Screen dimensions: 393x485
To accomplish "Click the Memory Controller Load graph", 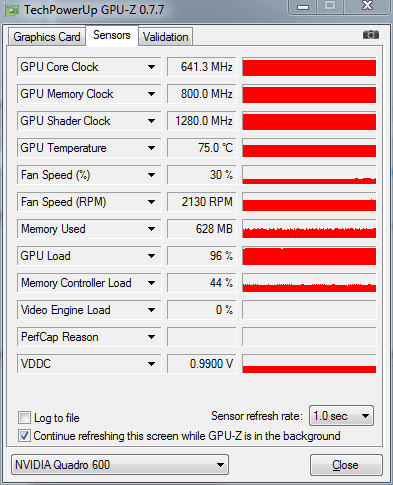I will tap(309, 283).
